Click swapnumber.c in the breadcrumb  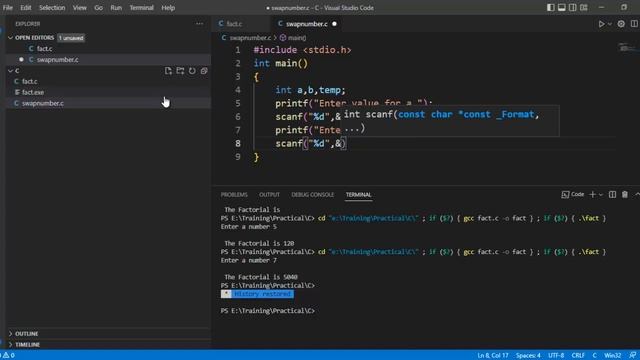click(250, 38)
